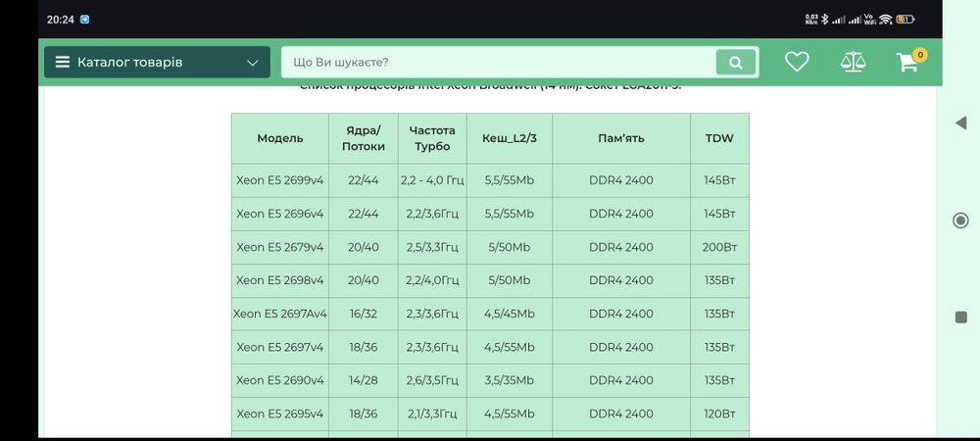This screenshot has width=980, height=441.
Task: Click the 2,6/3,5Ггц frequency cell
Action: (432, 380)
